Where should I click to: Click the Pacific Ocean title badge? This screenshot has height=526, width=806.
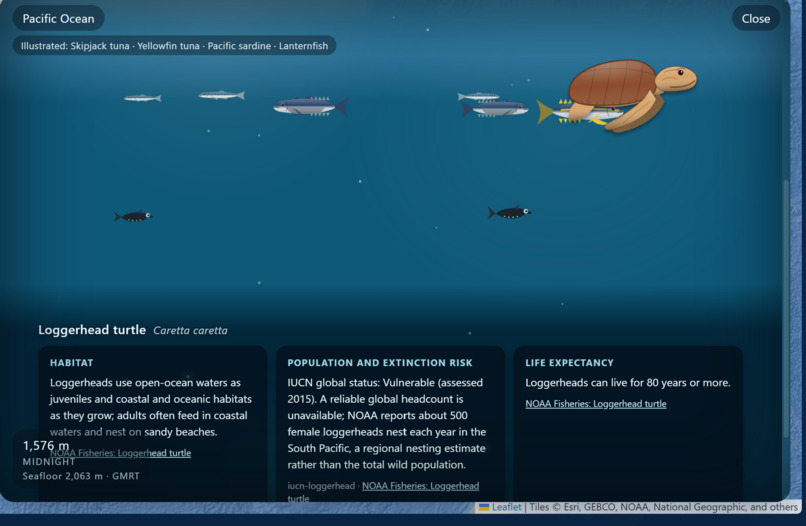59,19
